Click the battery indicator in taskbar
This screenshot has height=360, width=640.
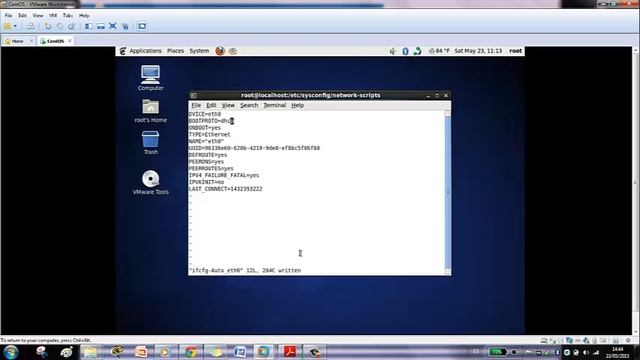pos(497,352)
